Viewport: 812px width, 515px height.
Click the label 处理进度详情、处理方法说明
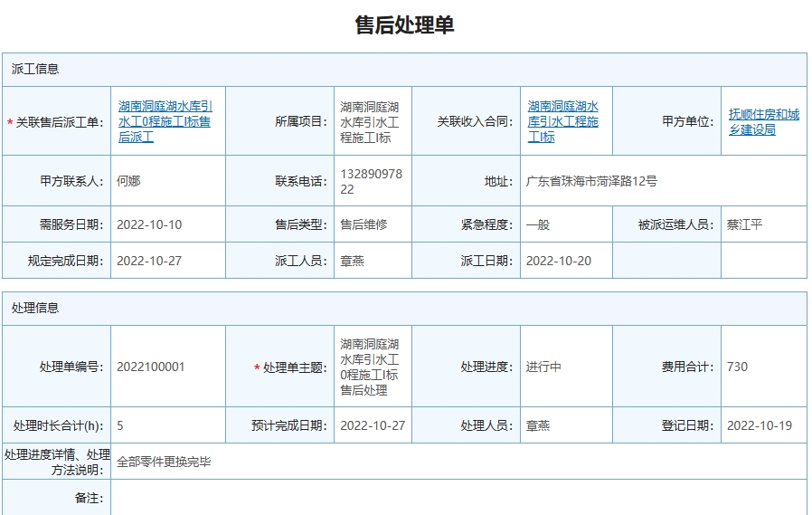57,463
